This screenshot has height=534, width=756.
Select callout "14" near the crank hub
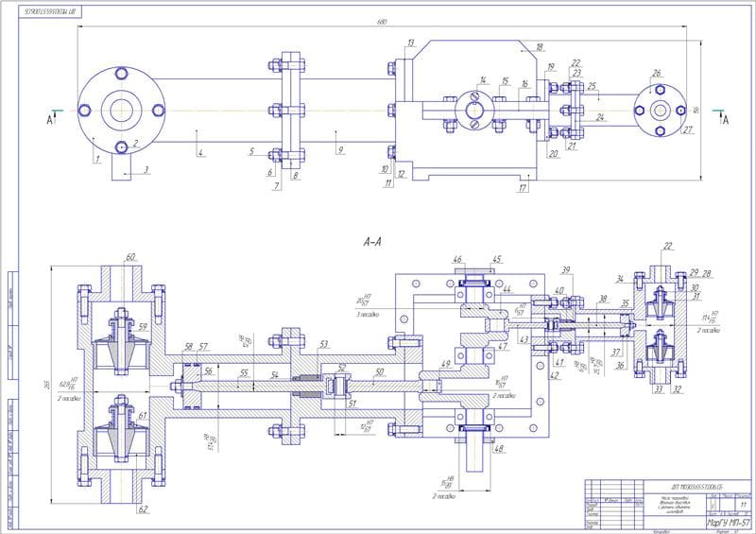(x=483, y=79)
